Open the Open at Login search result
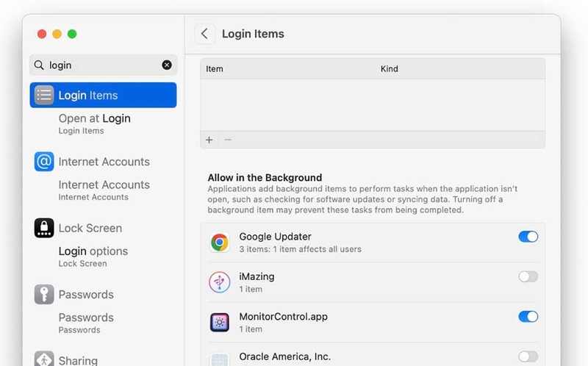This screenshot has width=588, height=366. [x=95, y=123]
